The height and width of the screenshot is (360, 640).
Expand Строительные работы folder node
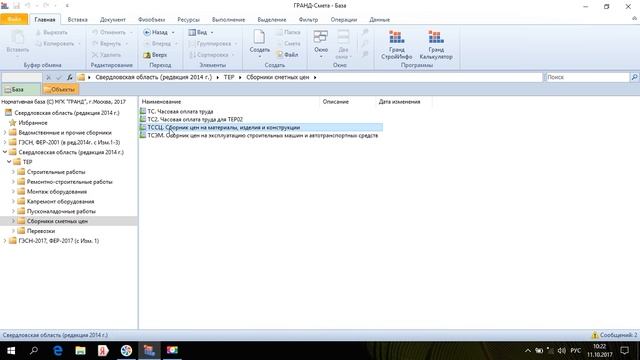coord(13,172)
